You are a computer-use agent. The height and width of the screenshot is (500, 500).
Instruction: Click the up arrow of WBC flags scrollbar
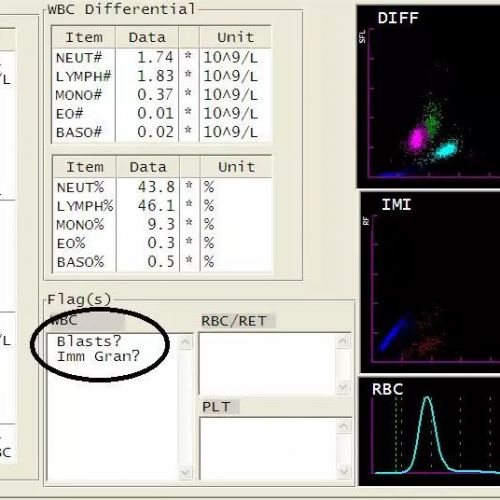point(185,342)
